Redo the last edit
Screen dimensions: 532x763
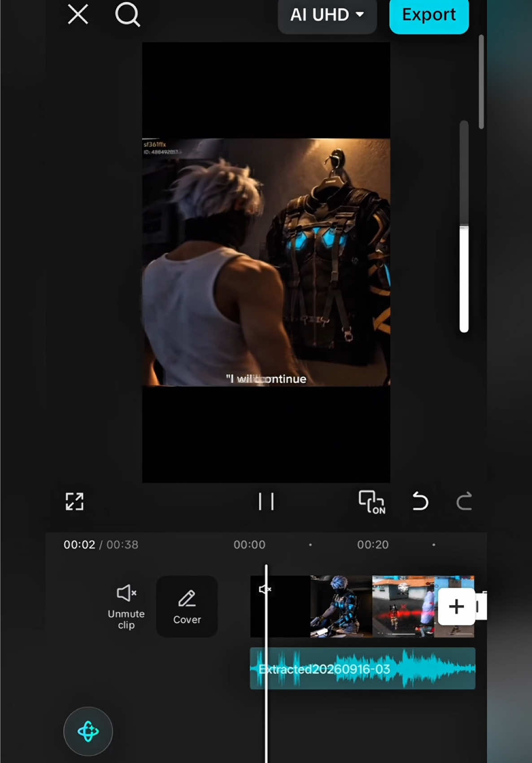click(464, 501)
